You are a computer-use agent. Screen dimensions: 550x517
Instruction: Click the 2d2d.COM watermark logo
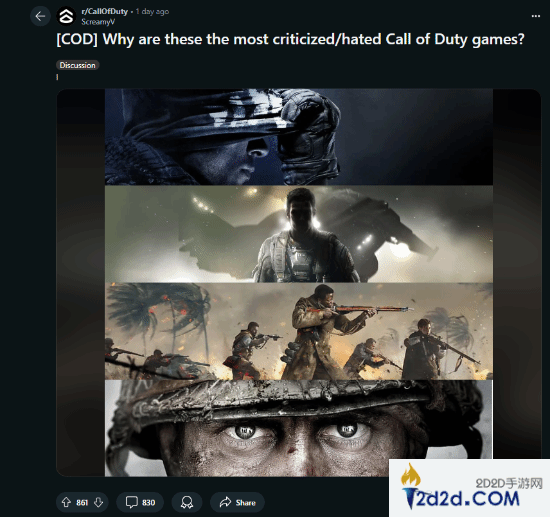[469, 488]
